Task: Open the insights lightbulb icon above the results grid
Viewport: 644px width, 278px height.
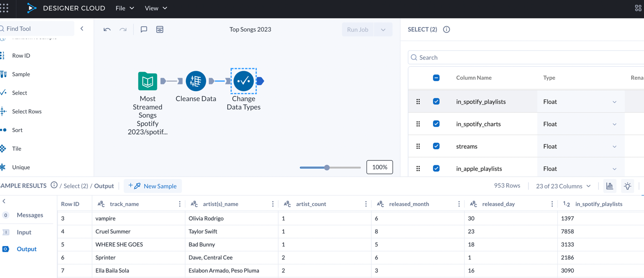Action: (627, 186)
